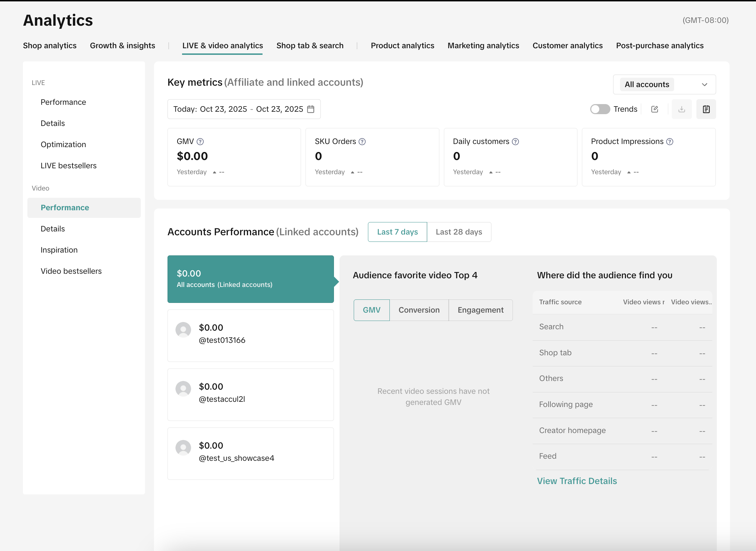Select All accounts (Linked accounts) card
The width and height of the screenshot is (756, 551).
point(250,279)
